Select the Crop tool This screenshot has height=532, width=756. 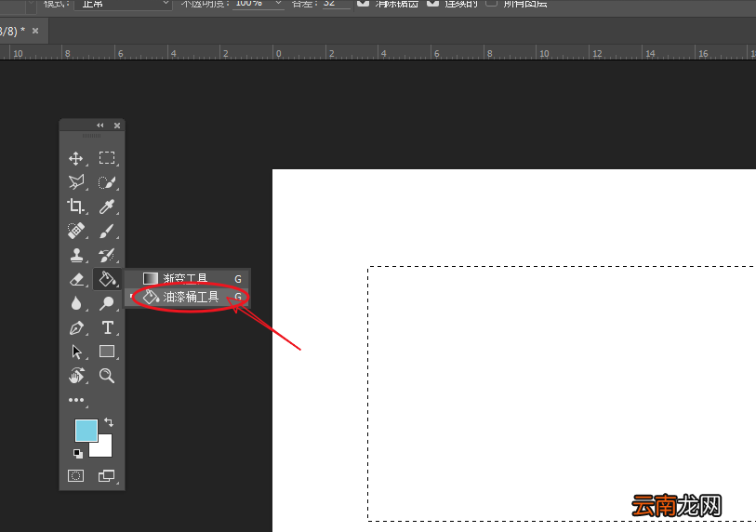coord(75,206)
